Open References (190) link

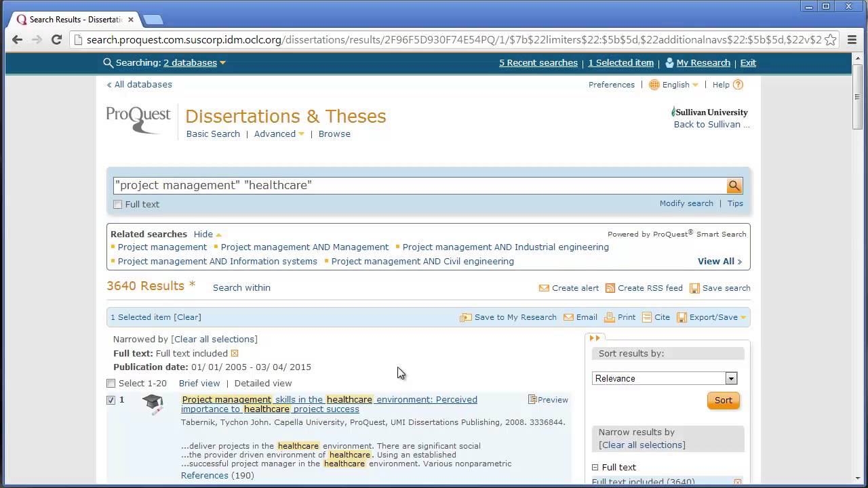(x=217, y=475)
